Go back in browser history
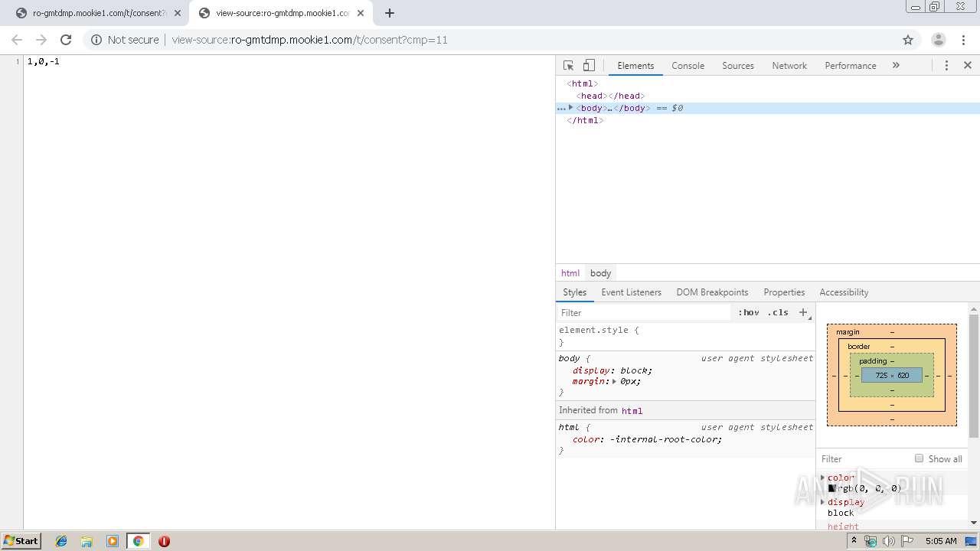 point(17,40)
